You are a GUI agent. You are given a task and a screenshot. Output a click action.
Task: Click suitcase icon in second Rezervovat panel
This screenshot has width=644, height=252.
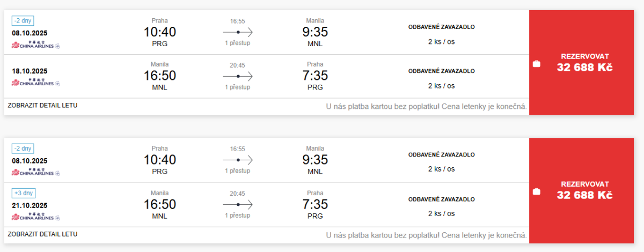(537, 192)
